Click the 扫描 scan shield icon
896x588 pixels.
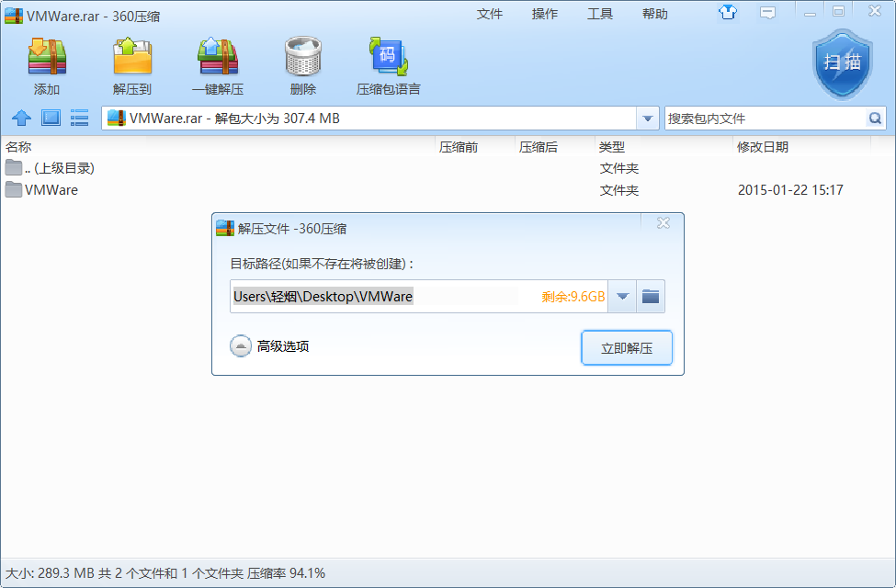click(842, 62)
